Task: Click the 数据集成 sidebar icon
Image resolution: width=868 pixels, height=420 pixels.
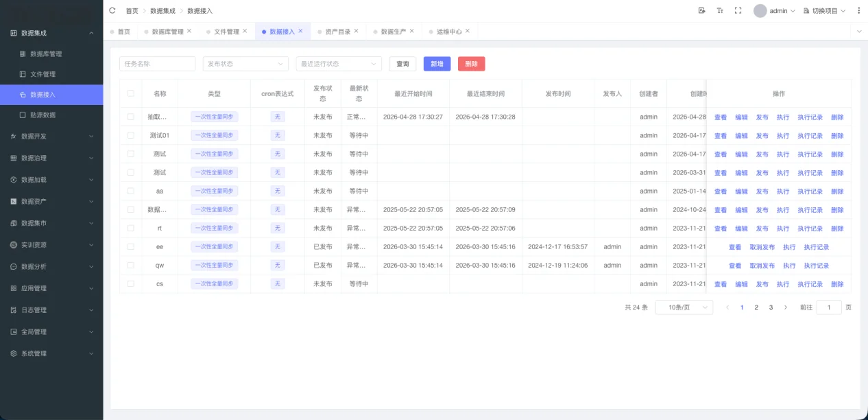Action: [x=14, y=33]
